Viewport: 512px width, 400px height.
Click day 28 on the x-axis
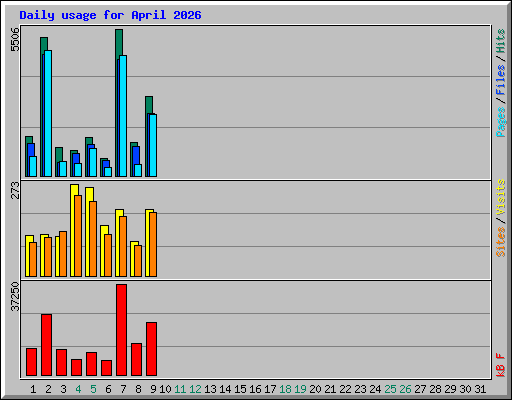click(x=435, y=389)
